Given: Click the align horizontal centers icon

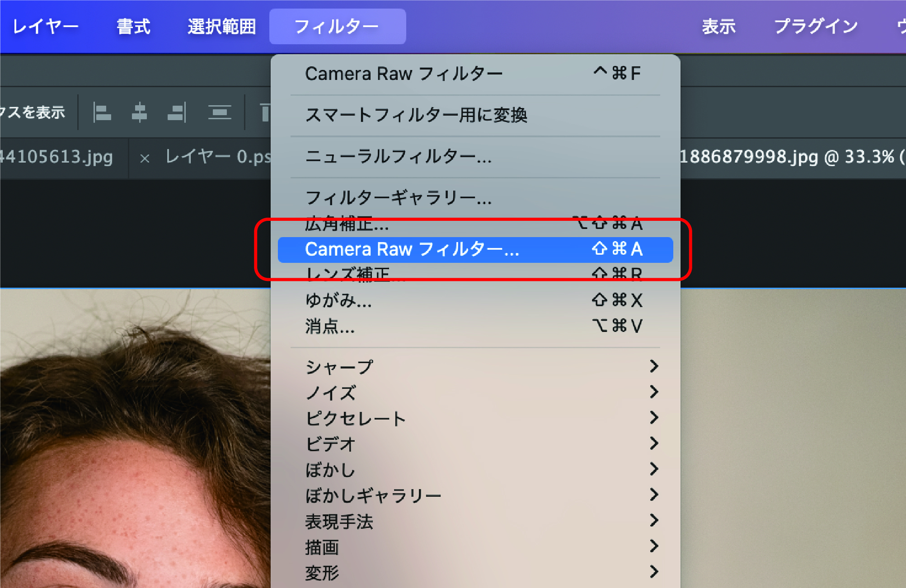Looking at the screenshot, I should pyautogui.click(x=139, y=112).
